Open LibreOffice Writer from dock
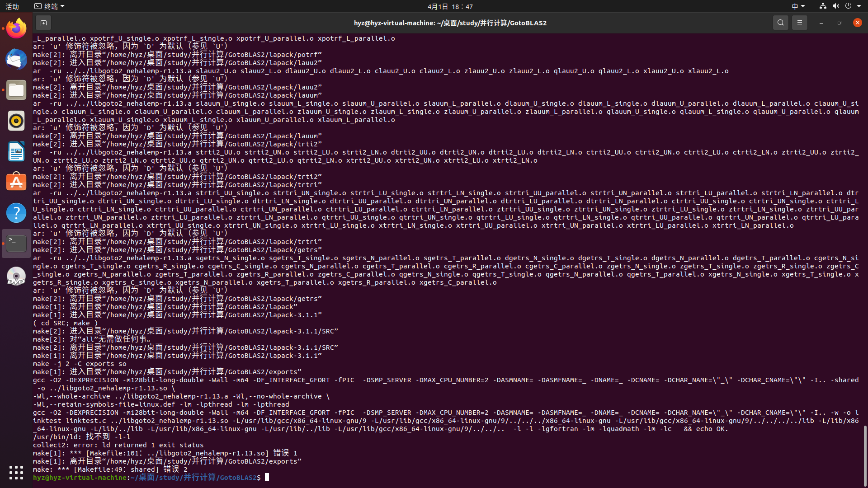 [16, 151]
